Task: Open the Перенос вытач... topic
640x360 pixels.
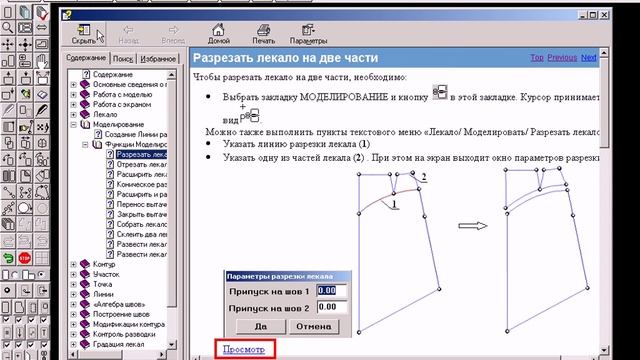Action: coord(142,204)
